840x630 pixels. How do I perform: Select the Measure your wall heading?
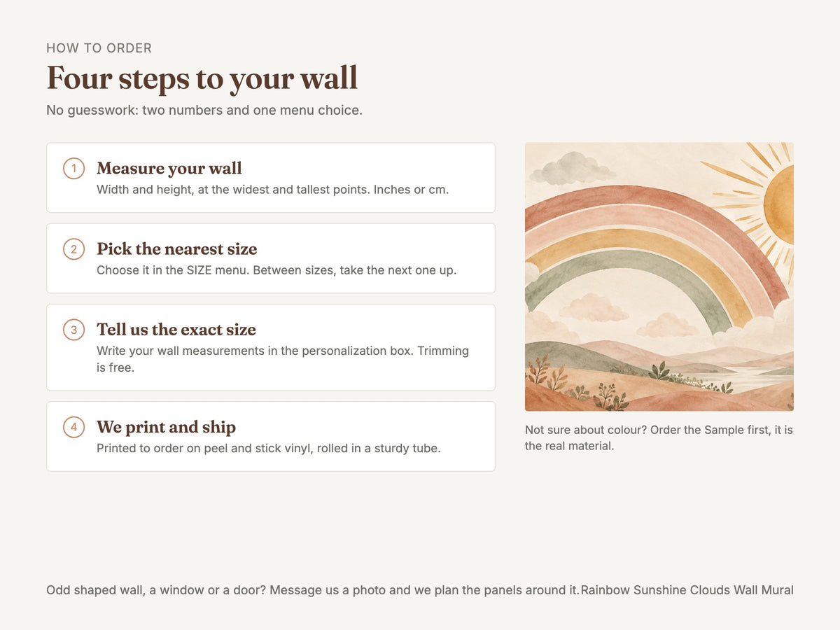coord(169,168)
